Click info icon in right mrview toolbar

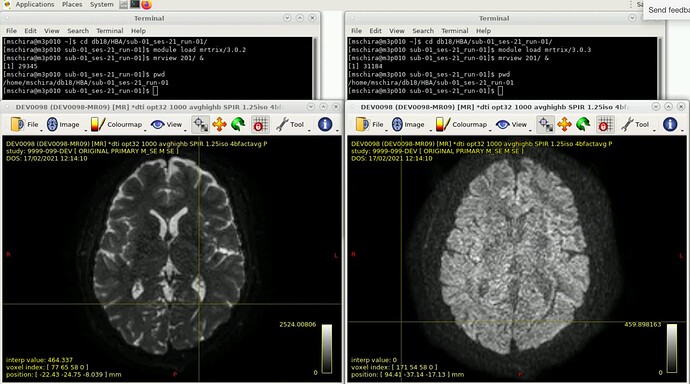[x=670, y=124]
